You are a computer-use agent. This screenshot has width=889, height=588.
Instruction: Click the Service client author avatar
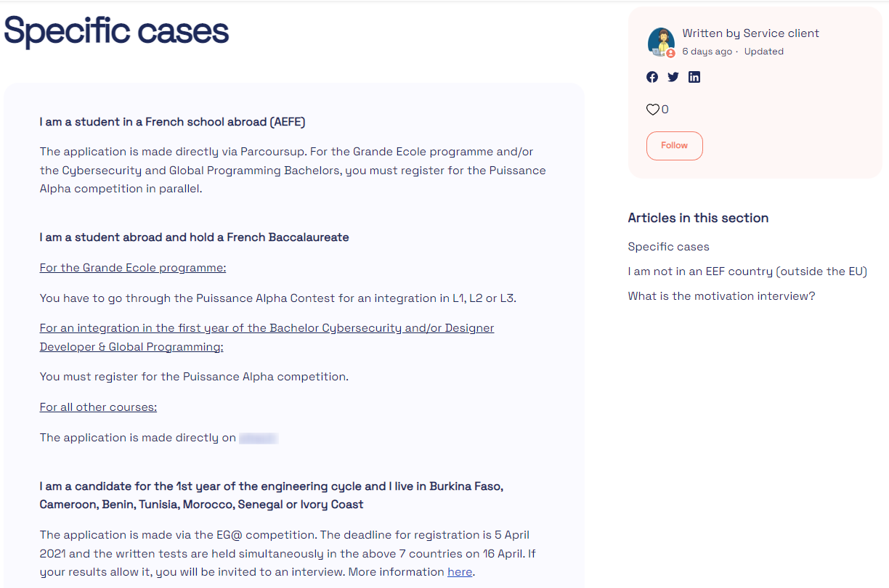coord(661,42)
